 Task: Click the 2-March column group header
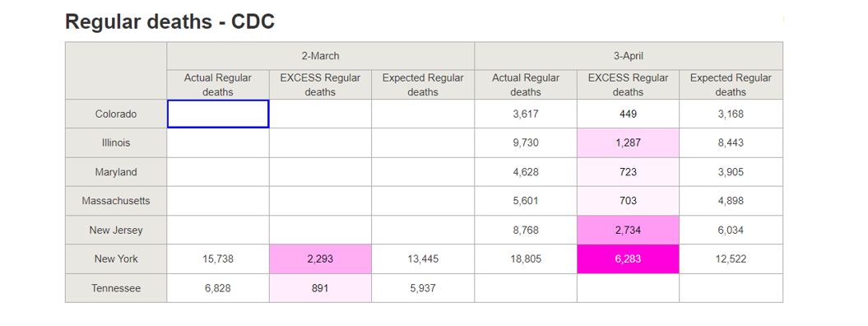321,56
